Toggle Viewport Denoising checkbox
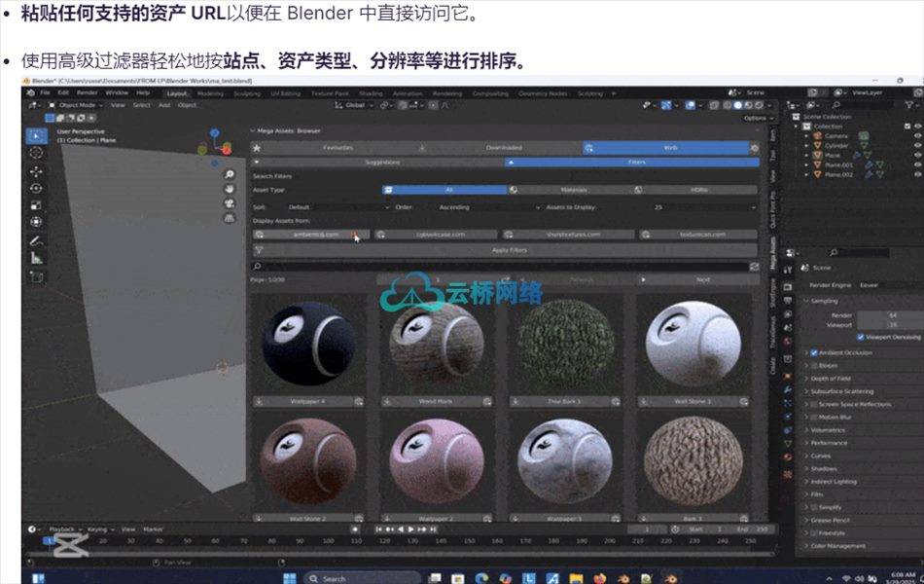This screenshot has width=924, height=584. [x=861, y=337]
